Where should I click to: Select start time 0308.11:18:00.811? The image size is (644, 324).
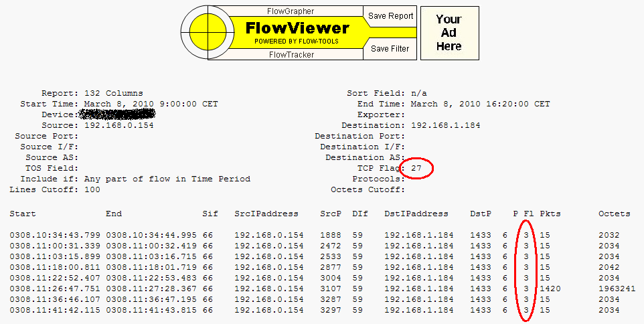[55, 267]
